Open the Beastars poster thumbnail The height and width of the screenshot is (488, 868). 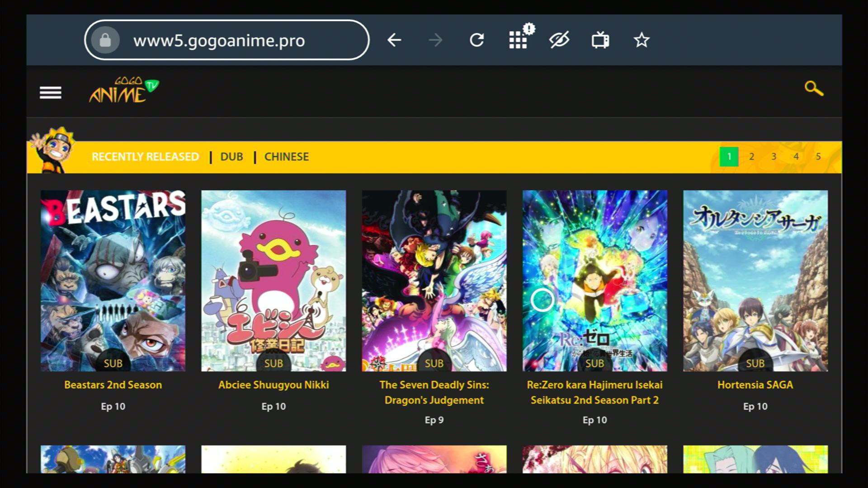(113, 281)
